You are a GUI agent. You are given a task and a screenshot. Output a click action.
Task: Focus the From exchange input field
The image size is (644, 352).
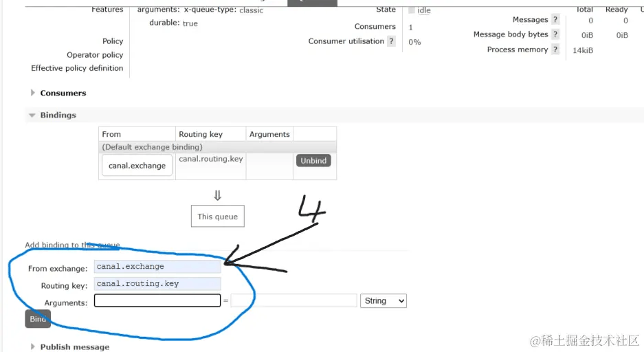157,266
